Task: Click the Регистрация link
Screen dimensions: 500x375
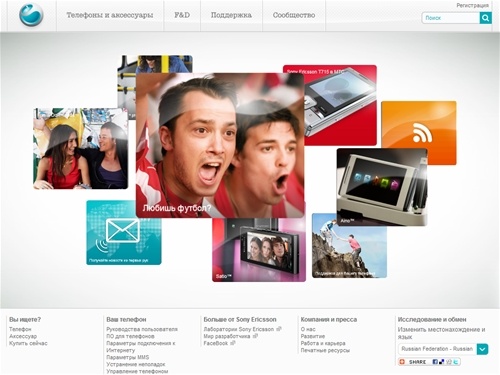Action: pos(472,6)
